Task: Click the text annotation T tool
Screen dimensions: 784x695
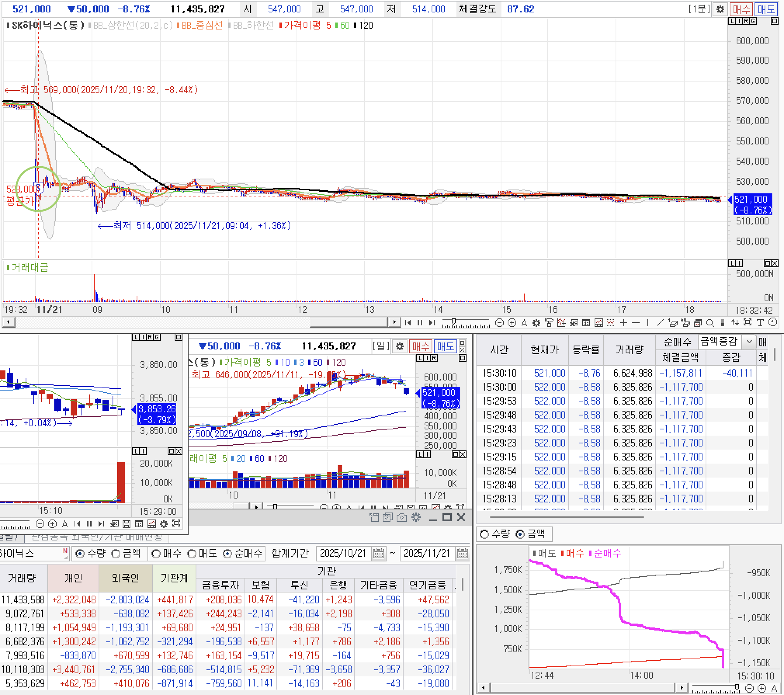Action: pyautogui.click(x=760, y=323)
